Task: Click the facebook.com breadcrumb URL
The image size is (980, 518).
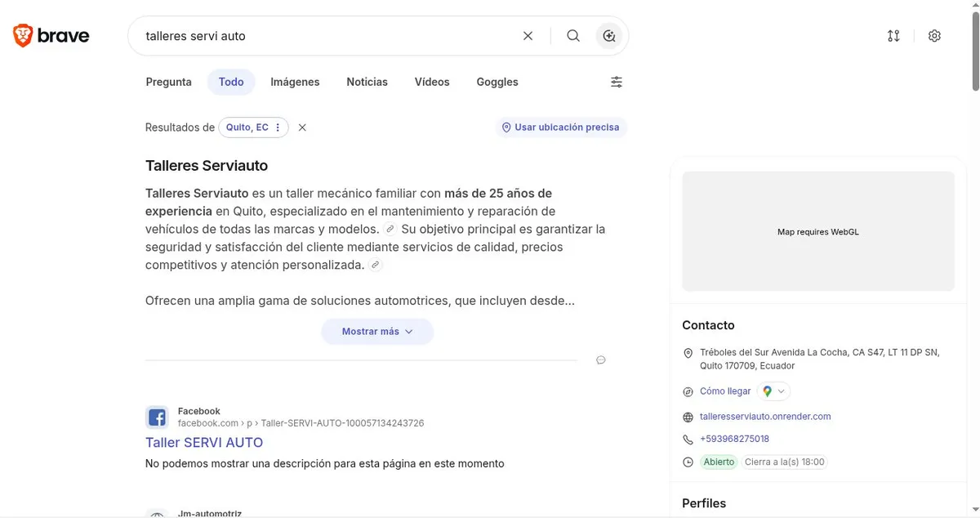Action: pyautogui.click(x=301, y=423)
